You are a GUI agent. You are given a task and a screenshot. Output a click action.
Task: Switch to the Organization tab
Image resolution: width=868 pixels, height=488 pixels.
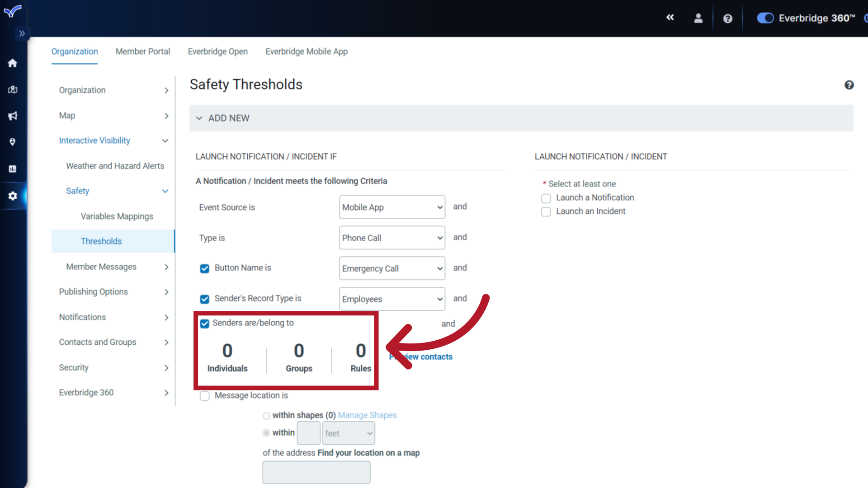[75, 52]
